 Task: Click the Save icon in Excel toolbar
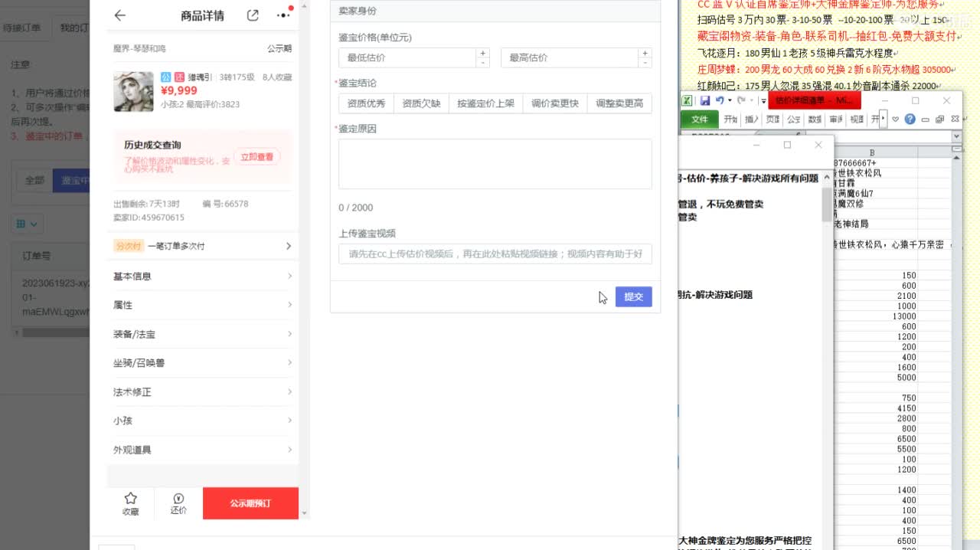tap(706, 100)
